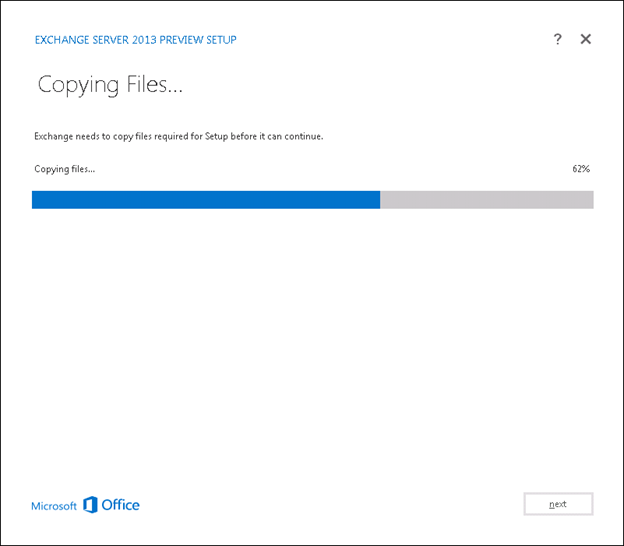Click the Microsoft wordmark
624x546 pixels.
click(54, 506)
